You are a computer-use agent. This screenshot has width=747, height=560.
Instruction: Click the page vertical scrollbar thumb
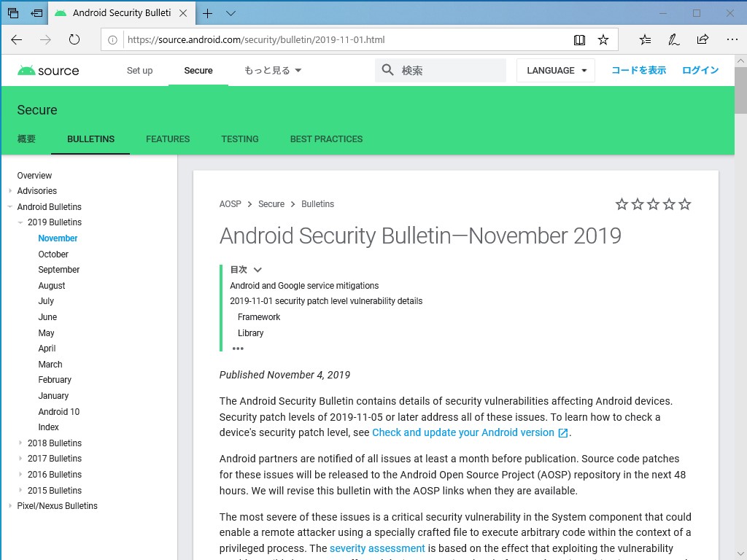tap(740, 90)
